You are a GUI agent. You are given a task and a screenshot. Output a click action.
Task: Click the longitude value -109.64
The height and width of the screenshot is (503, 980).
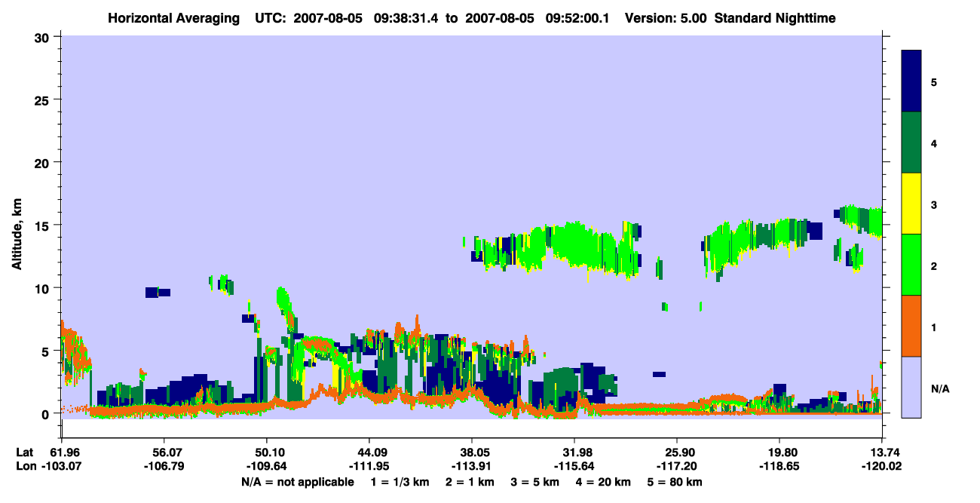click(x=267, y=467)
